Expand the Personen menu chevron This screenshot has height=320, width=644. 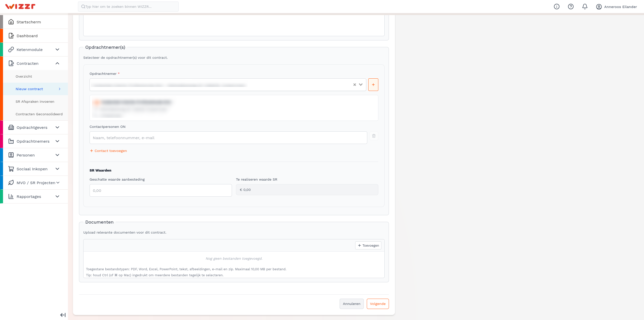coord(57,155)
